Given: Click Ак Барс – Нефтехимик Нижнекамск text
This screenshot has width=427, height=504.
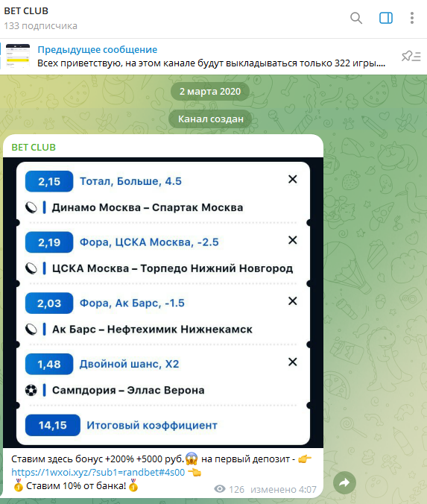Looking at the screenshot, I should (x=152, y=329).
